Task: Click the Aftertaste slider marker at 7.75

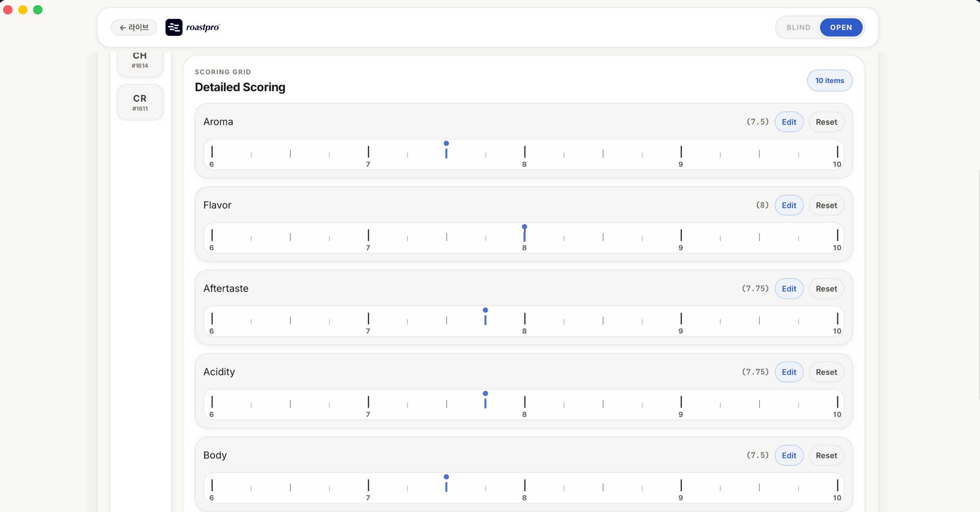Action: (x=486, y=316)
